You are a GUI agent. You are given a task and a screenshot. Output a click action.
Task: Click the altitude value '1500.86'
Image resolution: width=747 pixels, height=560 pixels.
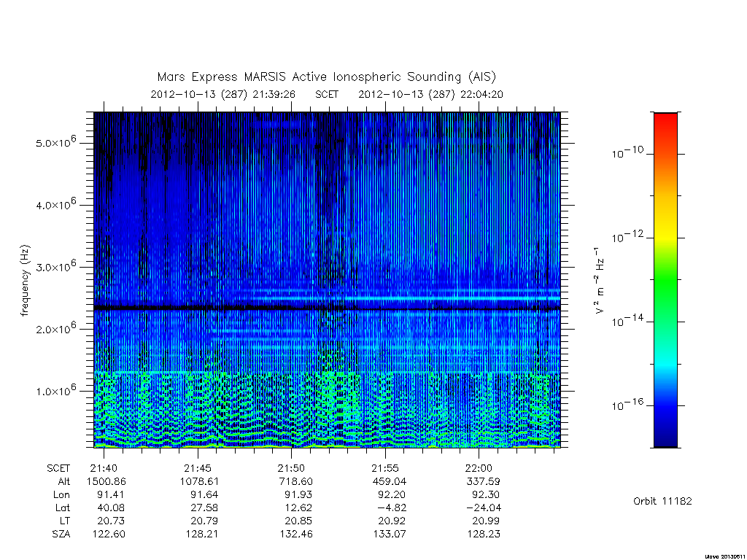[x=107, y=481]
